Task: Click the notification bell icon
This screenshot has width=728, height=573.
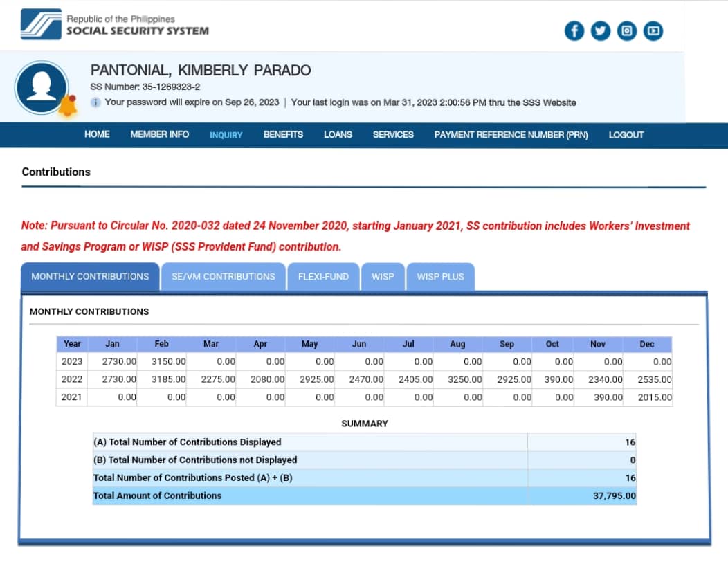Action: [67, 107]
